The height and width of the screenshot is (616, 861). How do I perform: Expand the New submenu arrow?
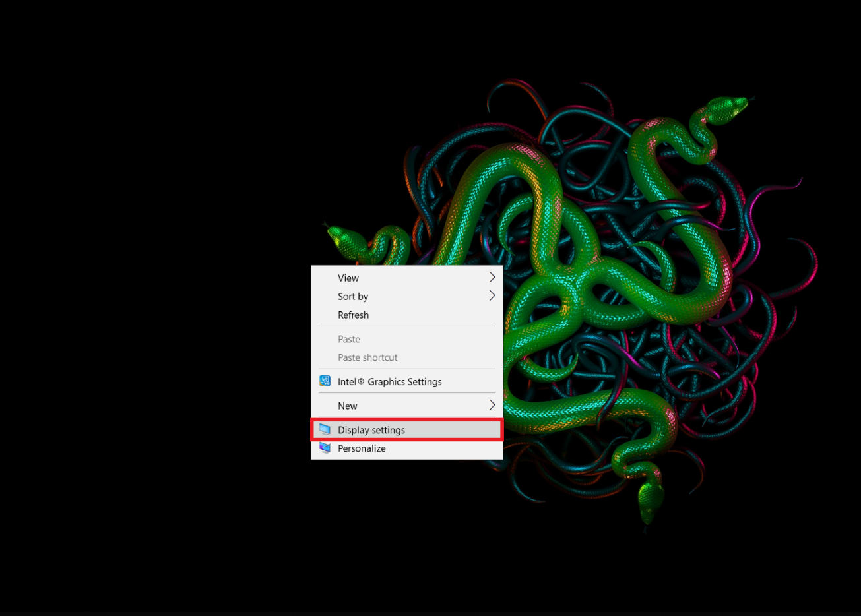[x=492, y=406]
